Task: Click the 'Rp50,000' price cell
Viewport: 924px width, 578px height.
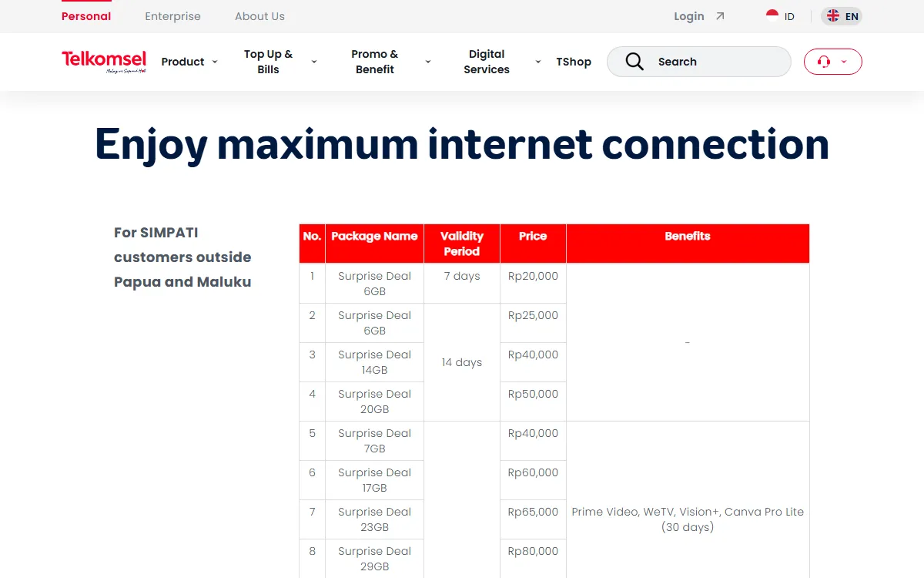Action: click(533, 402)
